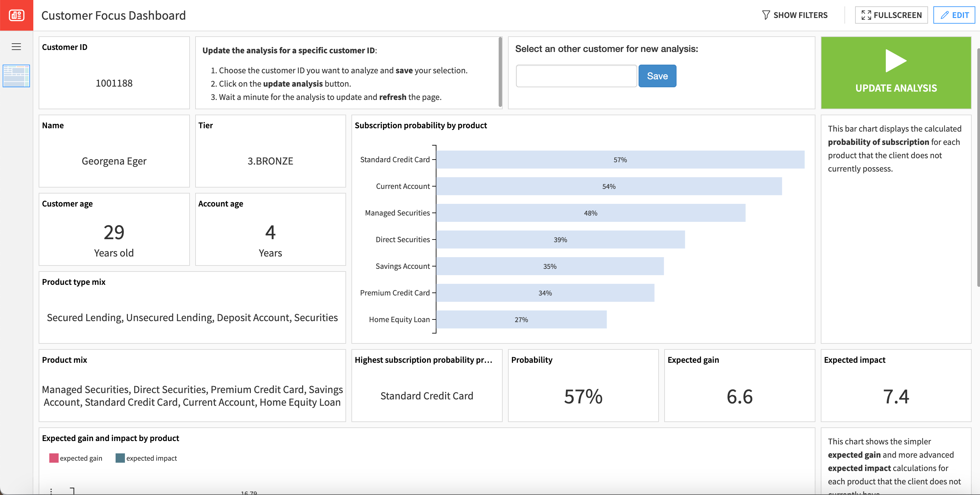Switch to the dashboard slide in the left panel
This screenshot has height=495, width=980.
16,76
